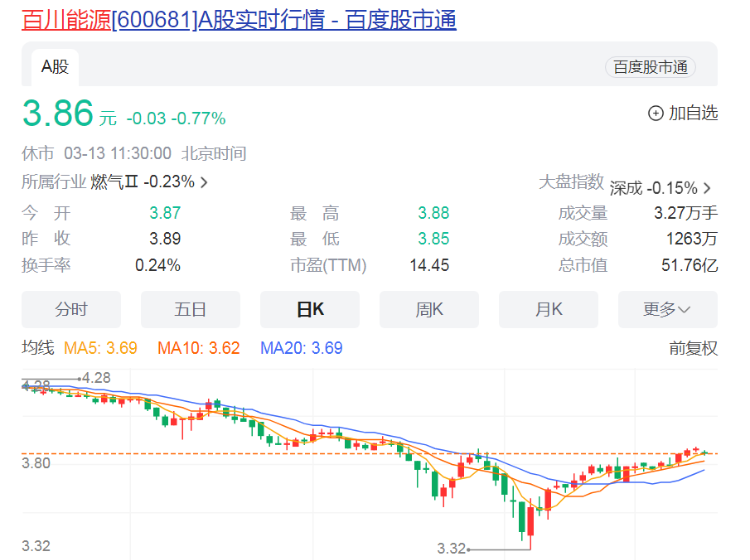This screenshot has width=750, height=560.
Task: Click the 昨收 value 3.89
Action: click(165, 239)
